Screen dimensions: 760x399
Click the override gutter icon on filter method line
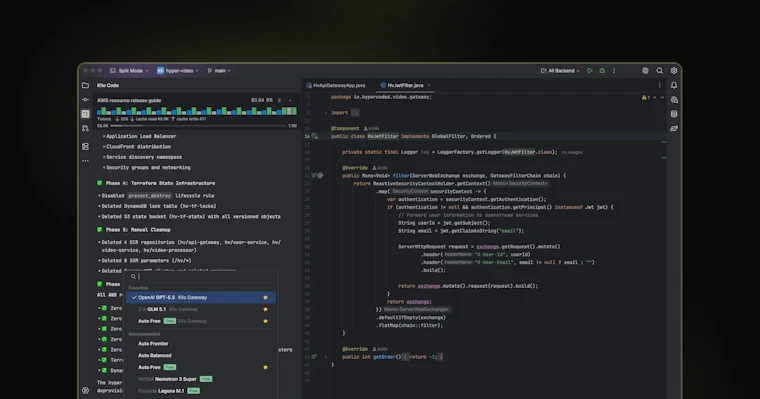click(314, 176)
